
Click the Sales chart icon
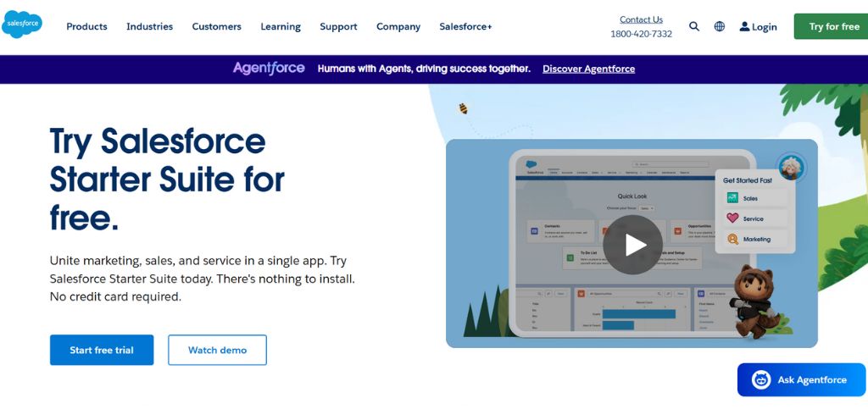[732, 198]
